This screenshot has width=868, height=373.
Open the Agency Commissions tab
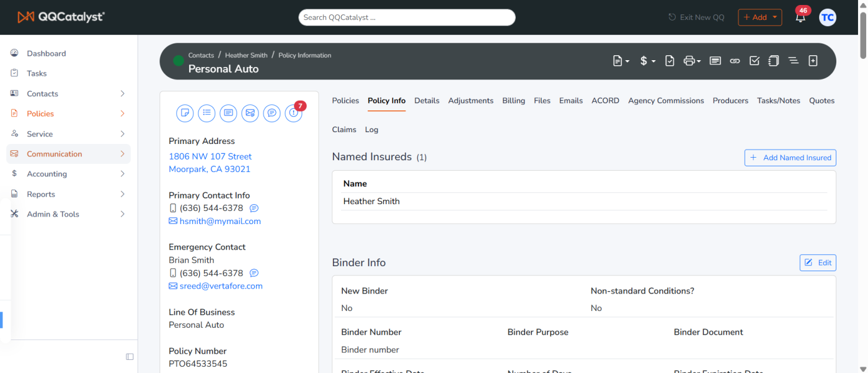coord(666,101)
